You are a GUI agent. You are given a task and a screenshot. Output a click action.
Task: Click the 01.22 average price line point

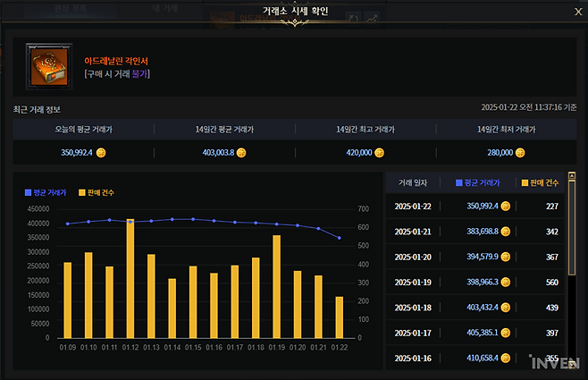pos(339,238)
